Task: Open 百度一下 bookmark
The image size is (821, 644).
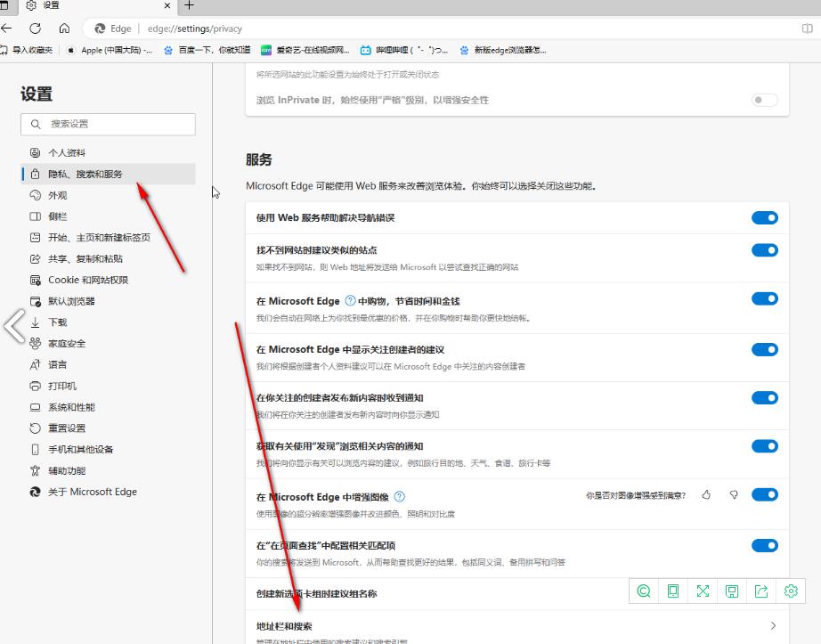Action: point(207,50)
